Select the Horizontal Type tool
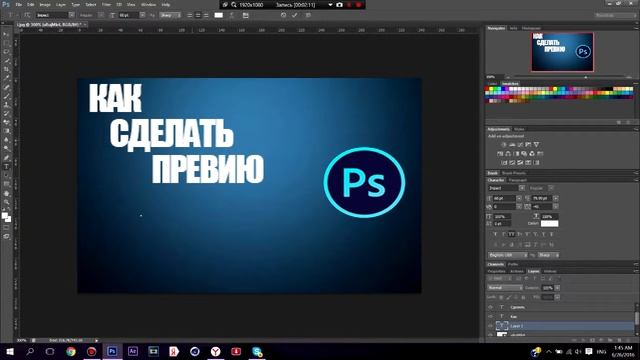This screenshot has height=360, width=640. point(7,167)
